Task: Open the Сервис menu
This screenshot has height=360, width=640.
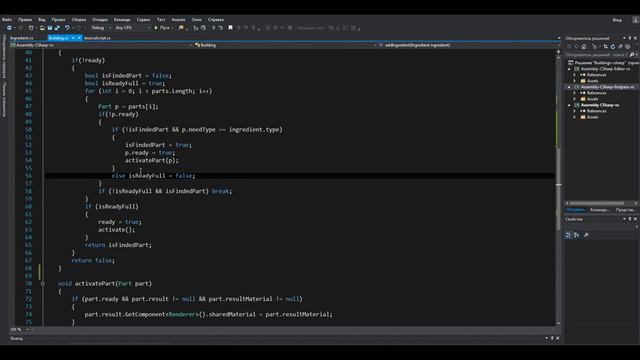Action: click(143, 20)
